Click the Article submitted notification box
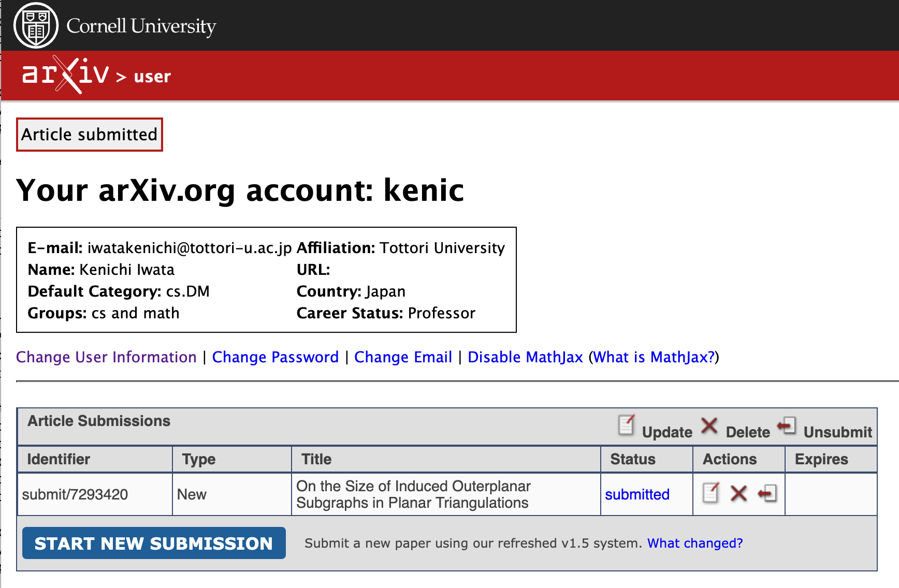The width and height of the screenshot is (899, 588). click(x=89, y=135)
